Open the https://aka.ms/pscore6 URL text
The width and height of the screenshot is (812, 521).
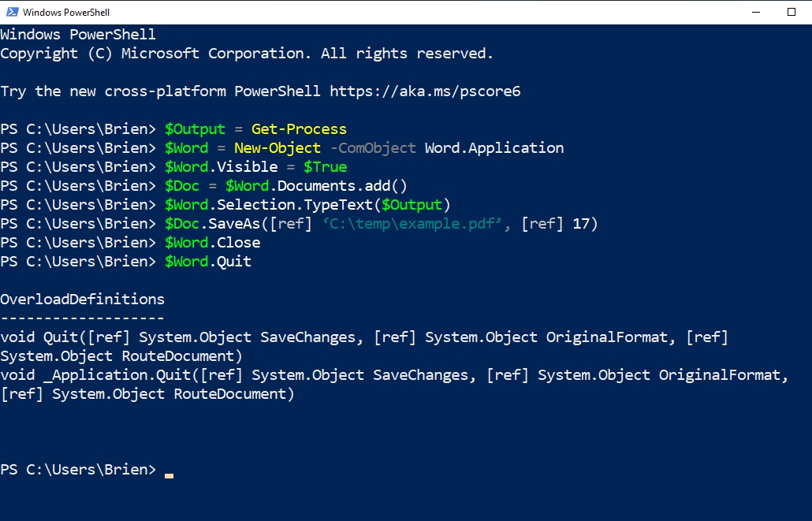pos(425,91)
